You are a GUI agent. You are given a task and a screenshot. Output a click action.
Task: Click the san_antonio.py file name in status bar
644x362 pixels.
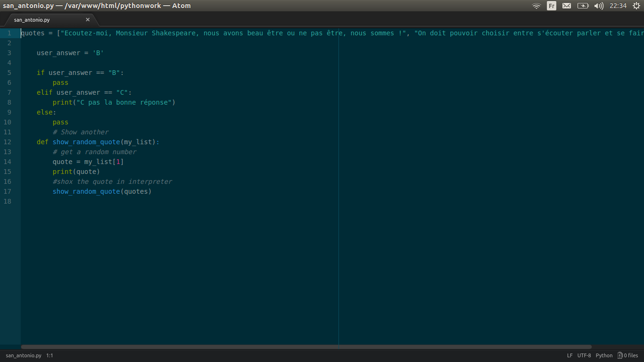tap(24, 355)
